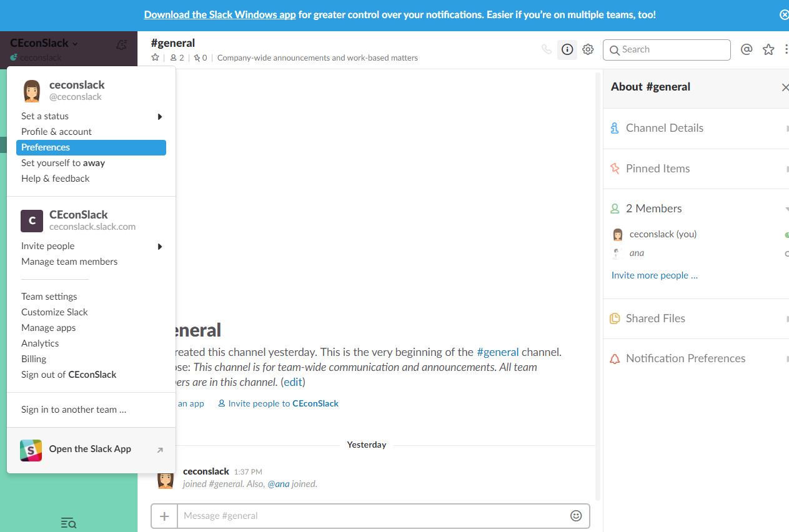Screen dimensions: 789x532
Task: Dismiss the download Slack app banner
Action: [785, 14]
